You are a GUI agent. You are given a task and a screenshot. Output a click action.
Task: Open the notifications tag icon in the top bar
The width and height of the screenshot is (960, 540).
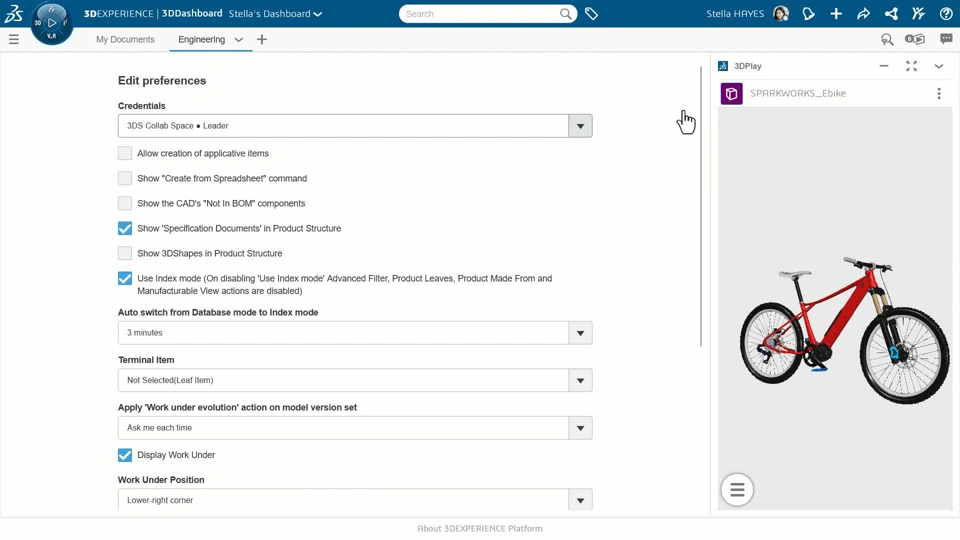(x=808, y=13)
